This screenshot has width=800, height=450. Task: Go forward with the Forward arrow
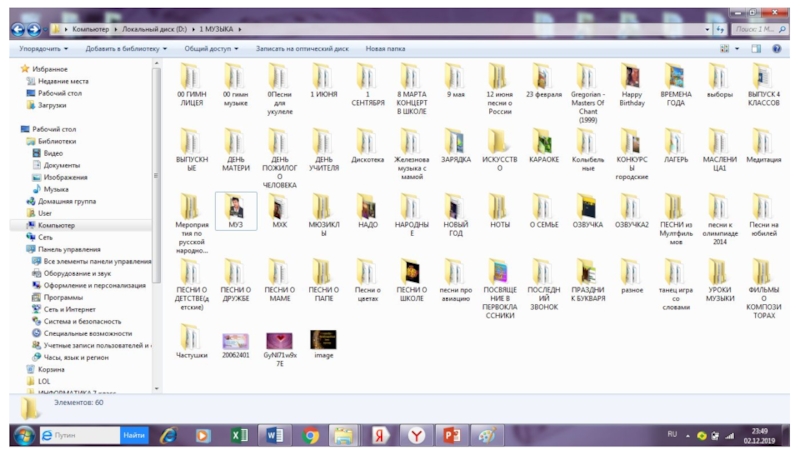34,30
